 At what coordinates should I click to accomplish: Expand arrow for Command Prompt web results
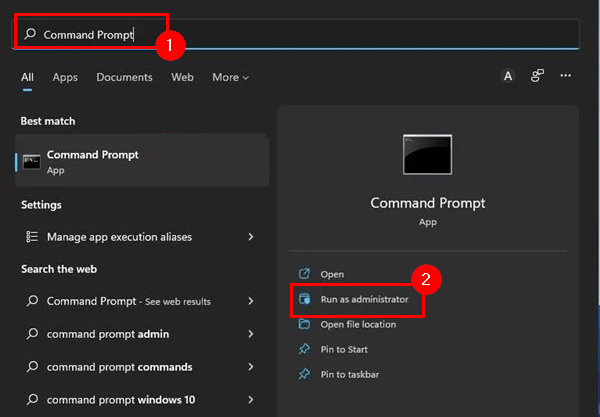tap(251, 301)
